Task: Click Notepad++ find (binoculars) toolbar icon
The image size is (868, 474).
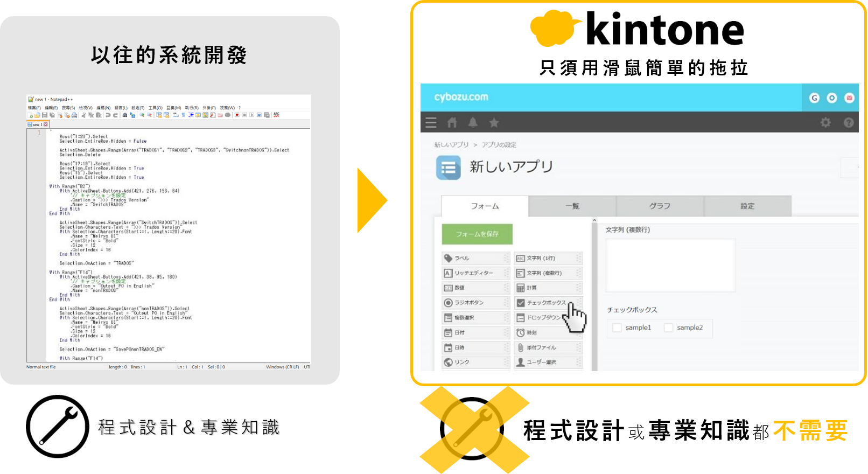Action: [x=125, y=115]
